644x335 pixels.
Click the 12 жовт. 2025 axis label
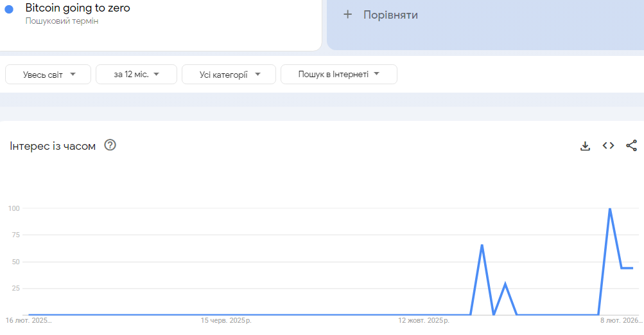tap(424, 320)
